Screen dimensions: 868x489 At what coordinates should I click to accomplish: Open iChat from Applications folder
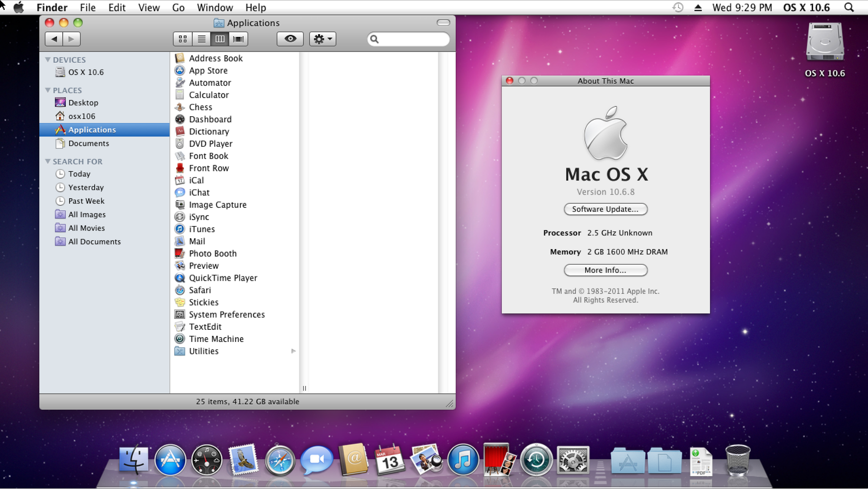pyautogui.click(x=199, y=192)
